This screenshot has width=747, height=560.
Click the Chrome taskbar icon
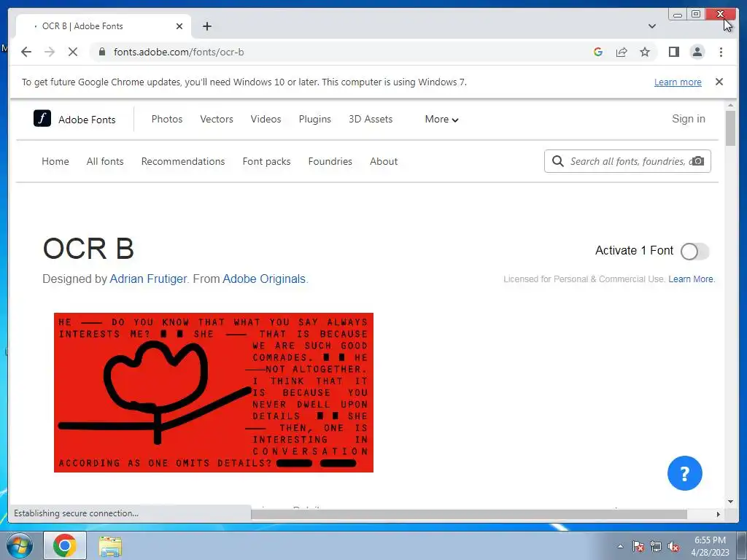click(x=65, y=545)
